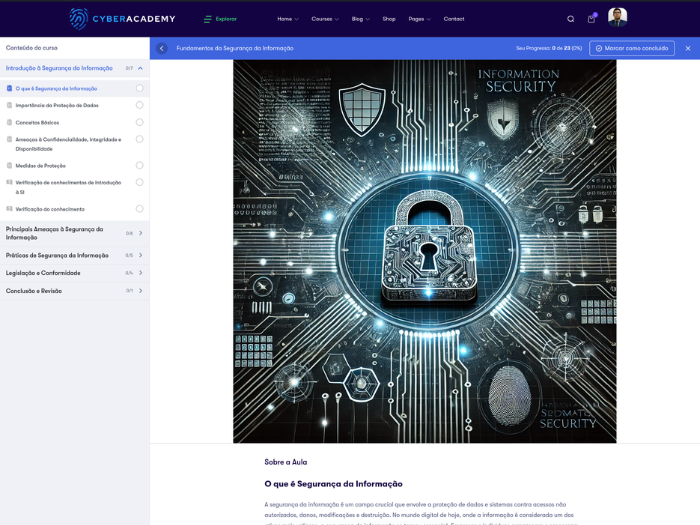This screenshot has width=700, height=525.
Task: Open the shopping cart icon
Action: (x=591, y=19)
